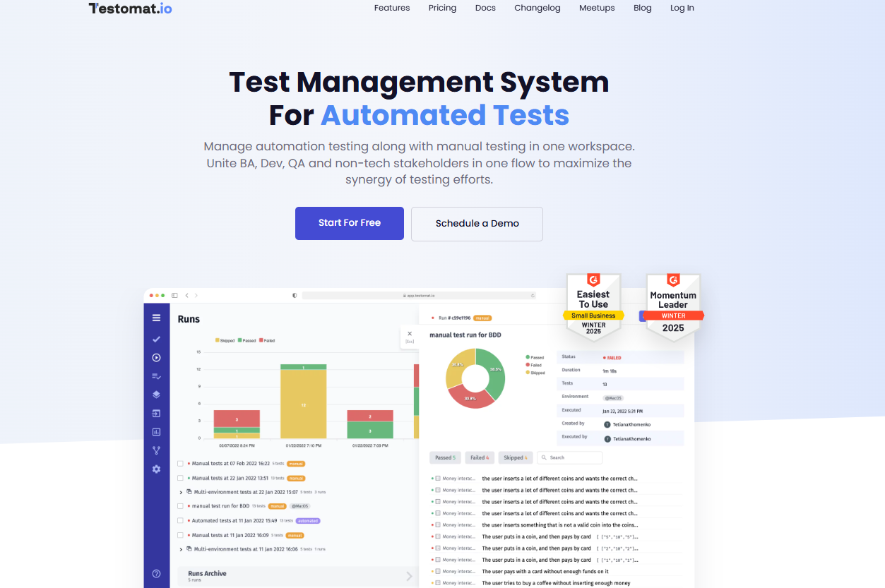Image resolution: width=885 pixels, height=588 pixels.
Task: Click the Schedule a Demo button
Action: click(x=477, y=224)
